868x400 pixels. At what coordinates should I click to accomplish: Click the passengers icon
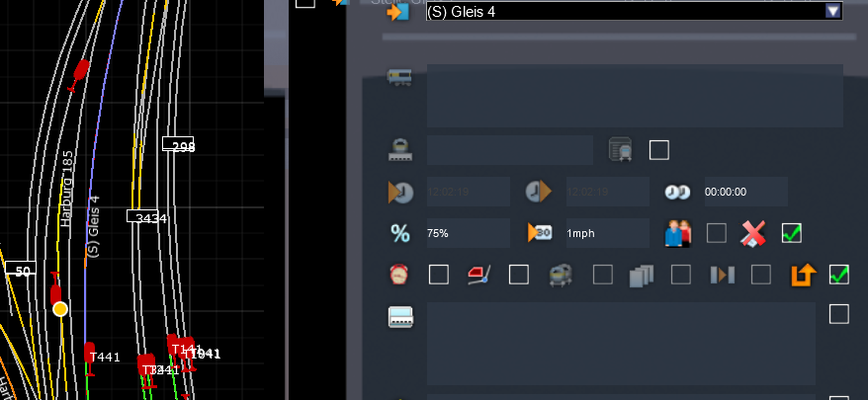pos(678,233)
